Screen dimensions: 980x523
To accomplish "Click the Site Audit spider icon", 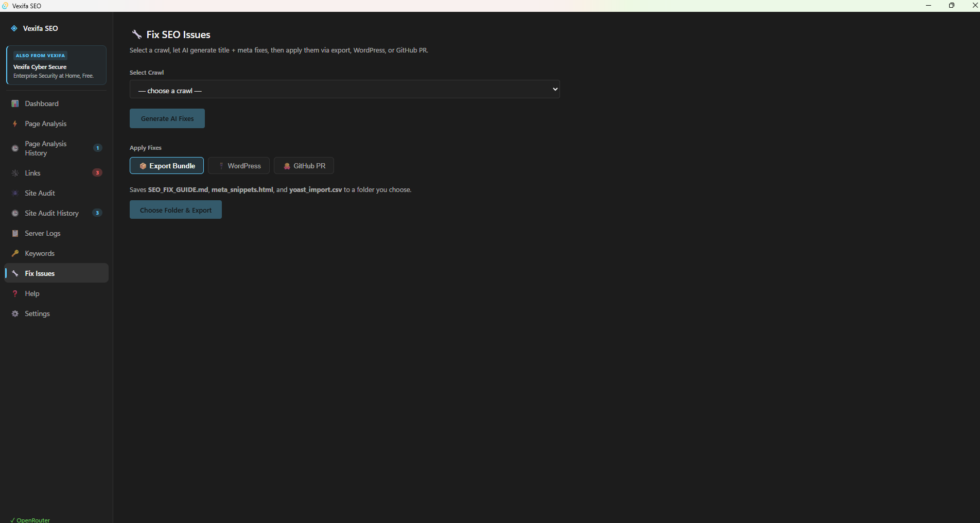I will click(x=15, y=193).
